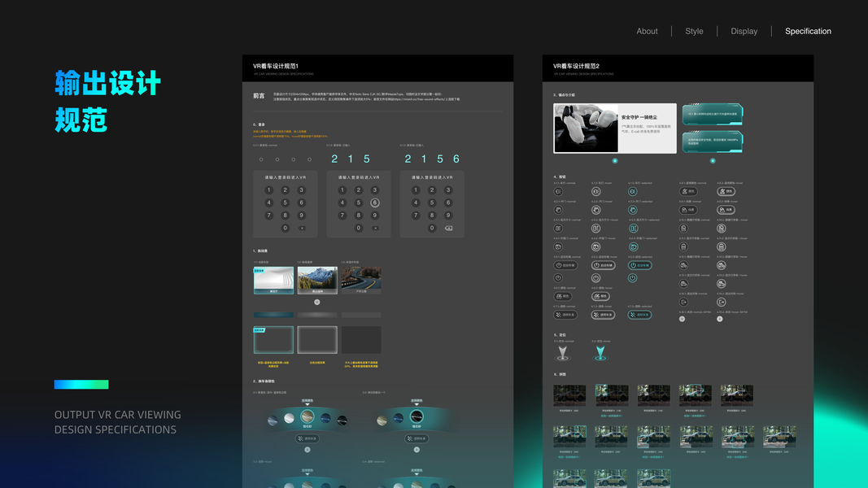Click the hover-state 启动车辆 pill button
868x488 pixels.
pos(603,266)
